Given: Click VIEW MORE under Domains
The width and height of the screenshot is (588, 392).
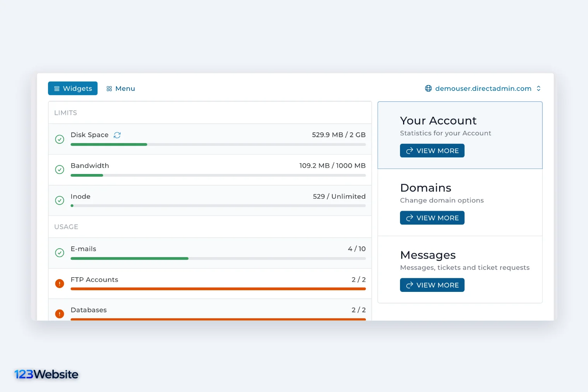Looking at the screenshot, I should [432, 218].
